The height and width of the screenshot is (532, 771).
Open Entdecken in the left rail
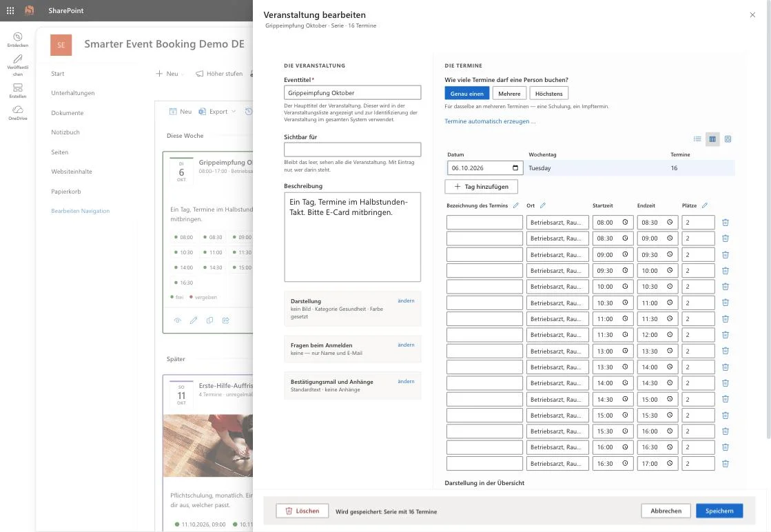pos(18,39)
